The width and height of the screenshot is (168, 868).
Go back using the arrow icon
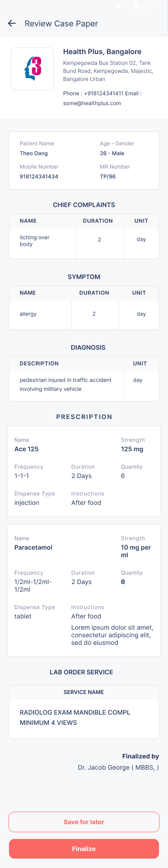click(12, 24)
